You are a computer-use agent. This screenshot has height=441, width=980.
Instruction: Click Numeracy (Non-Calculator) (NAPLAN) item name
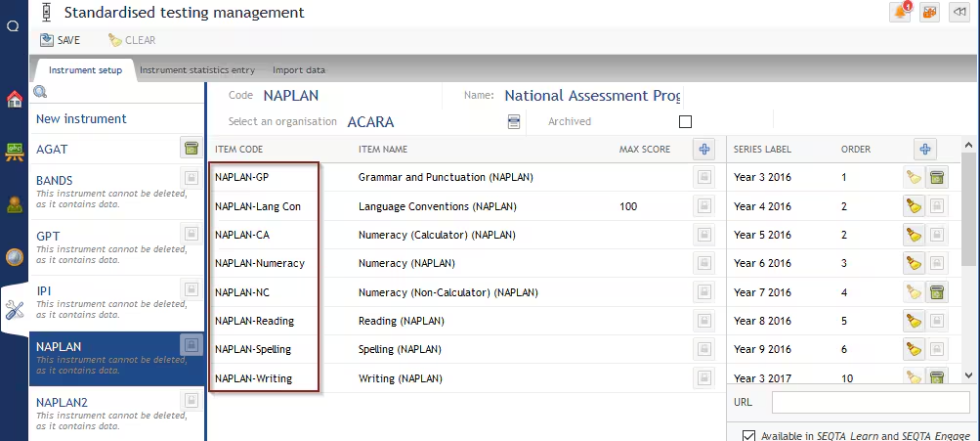[448, 292]
